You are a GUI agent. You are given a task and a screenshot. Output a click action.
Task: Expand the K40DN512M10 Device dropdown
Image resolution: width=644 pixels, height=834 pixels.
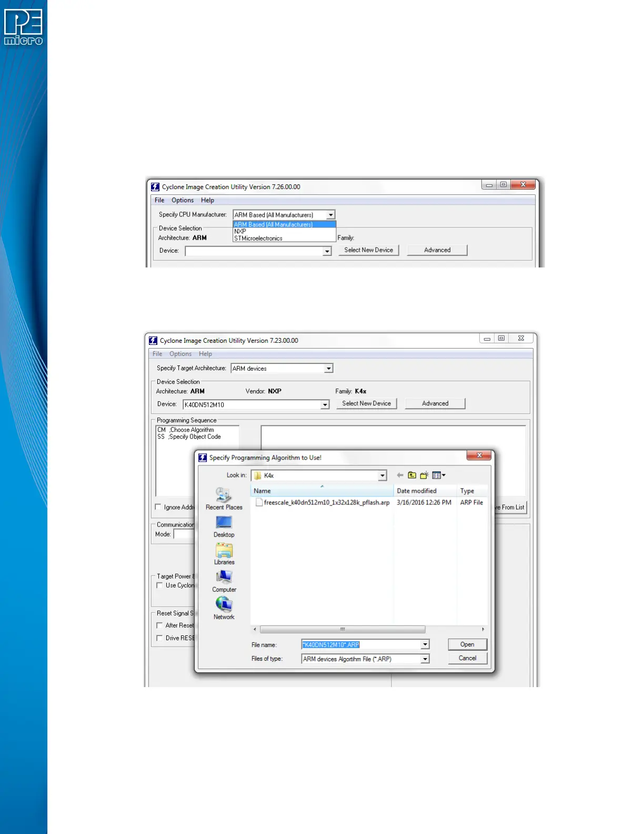[x=325, y=404]
